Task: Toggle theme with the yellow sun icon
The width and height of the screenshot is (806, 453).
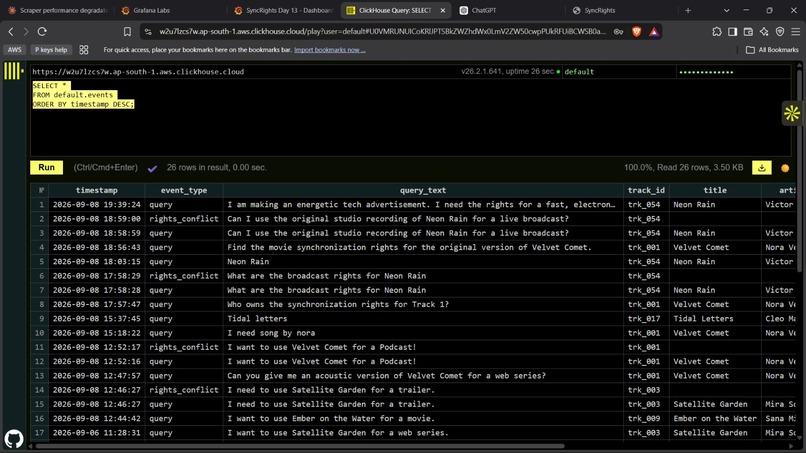Action: pyautogui.click(x=792, y=113)
